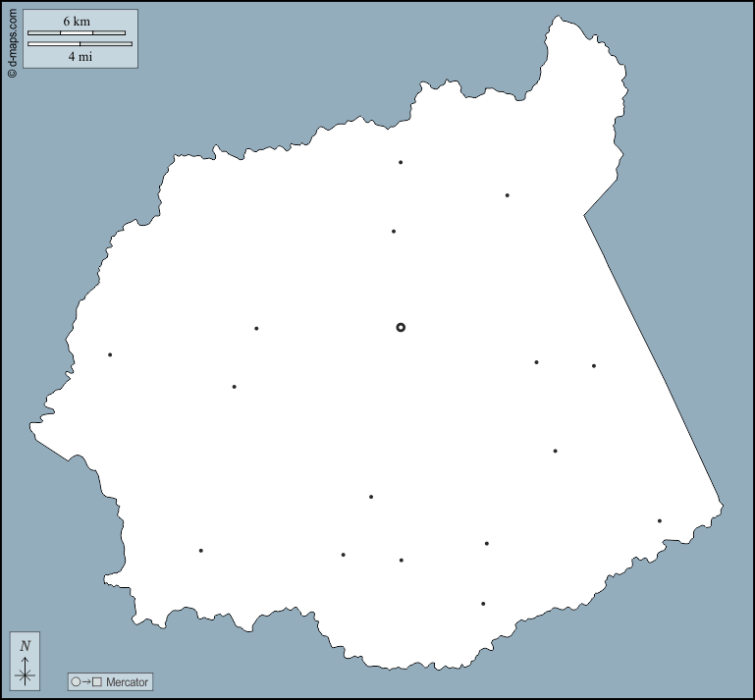The image size is (755, 700).
Task: Click the Mercator projection label
Action: pyautogui.click(x=127, y=681)
